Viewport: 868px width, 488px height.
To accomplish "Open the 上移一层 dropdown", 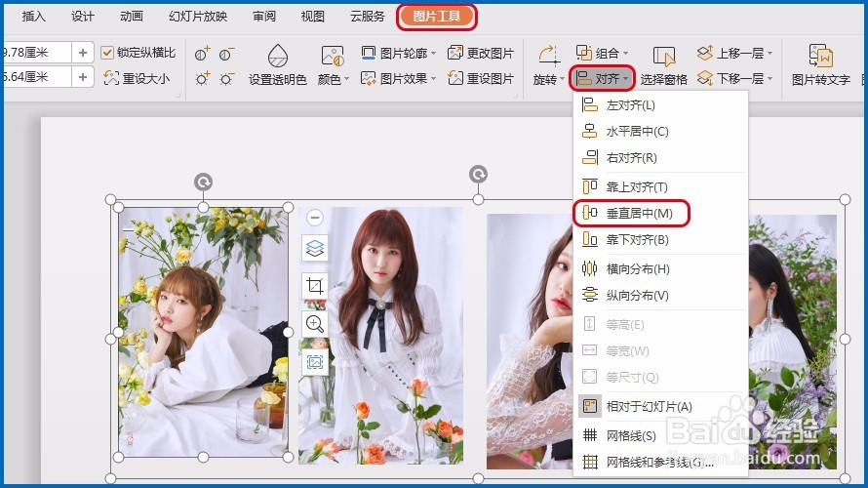I will pos(734,53).
